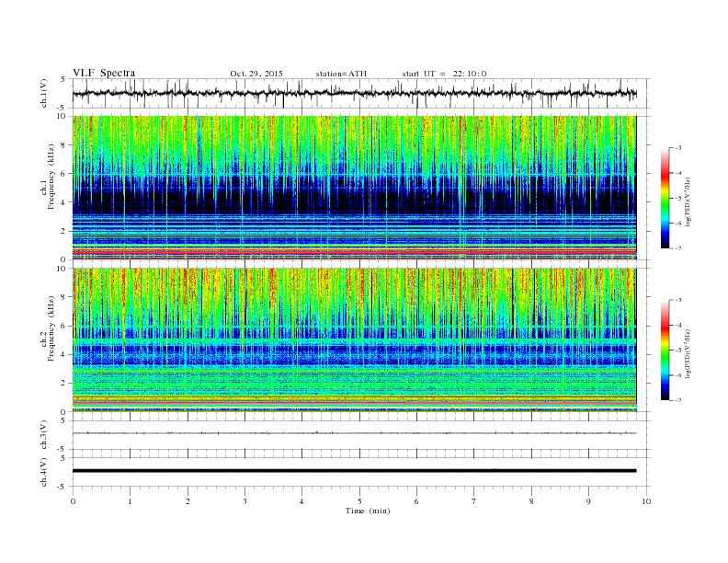This screenshot has width=728, height=563.
Task: Select the date text "Oct. 29, 2015"
Action: pos(256,74)
